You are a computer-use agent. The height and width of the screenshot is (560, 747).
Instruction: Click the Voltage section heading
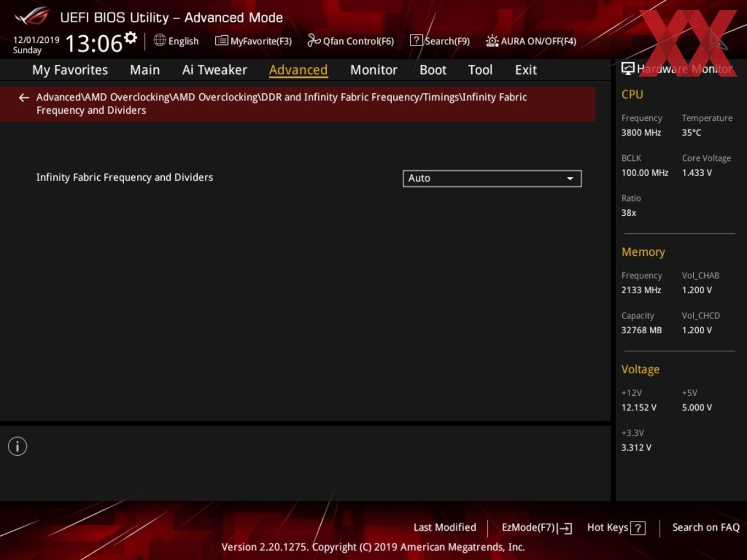pos(640,369)
